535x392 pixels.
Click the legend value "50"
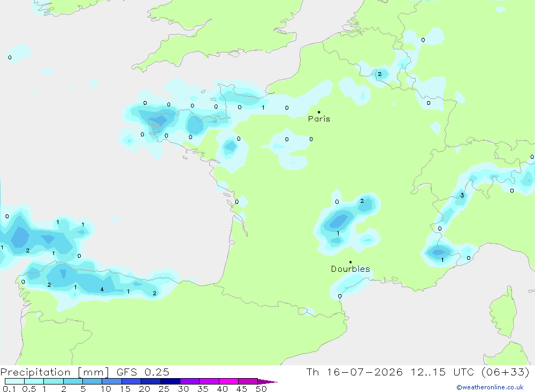(x=261, y=389)
